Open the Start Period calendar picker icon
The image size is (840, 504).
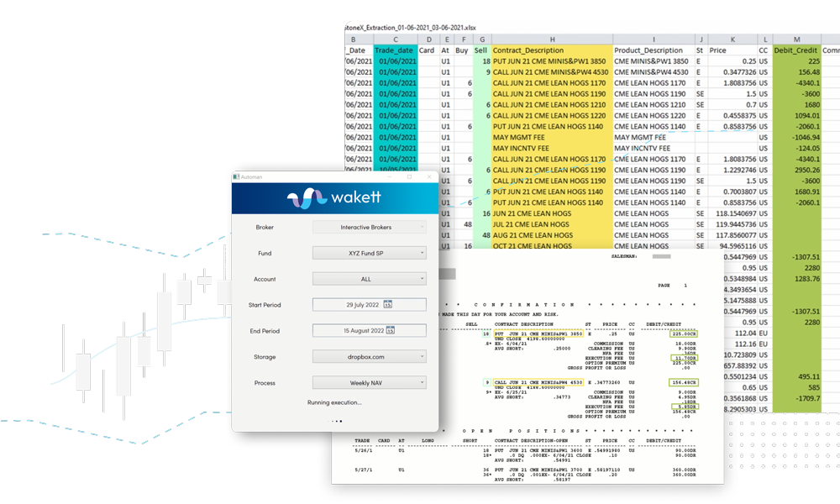[x=388, y=305]
